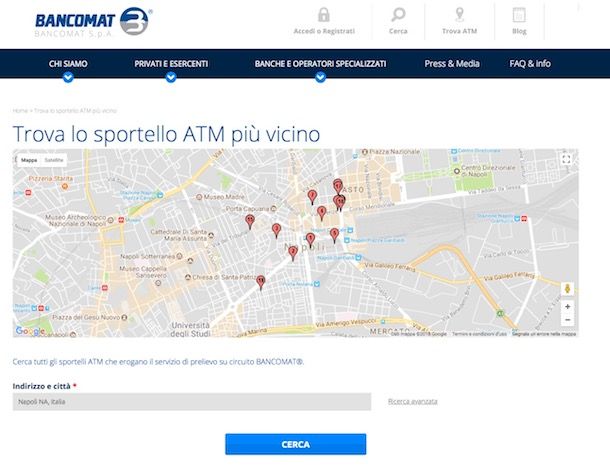Image resolution: width=610 pixels, height=465 pixels.
Task: Open Trova ATM pin icon
Action: (x=459, y=15)
